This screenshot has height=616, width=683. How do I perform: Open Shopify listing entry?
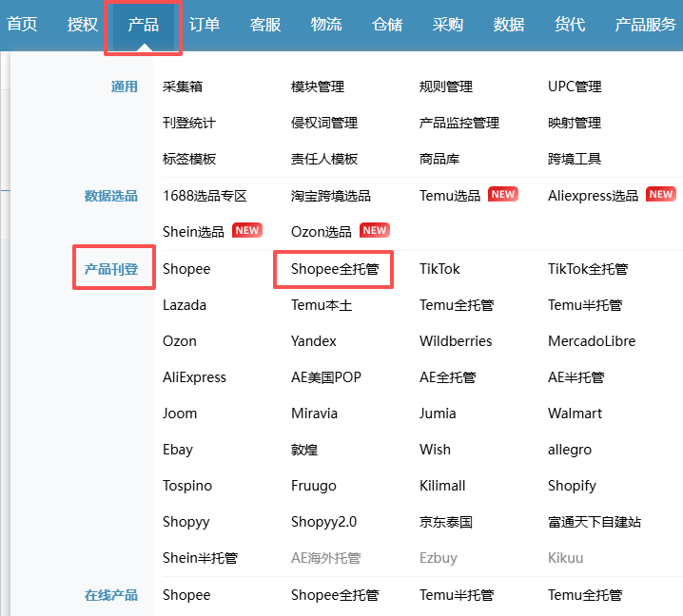pyautogui.click(x=572, y=486)
